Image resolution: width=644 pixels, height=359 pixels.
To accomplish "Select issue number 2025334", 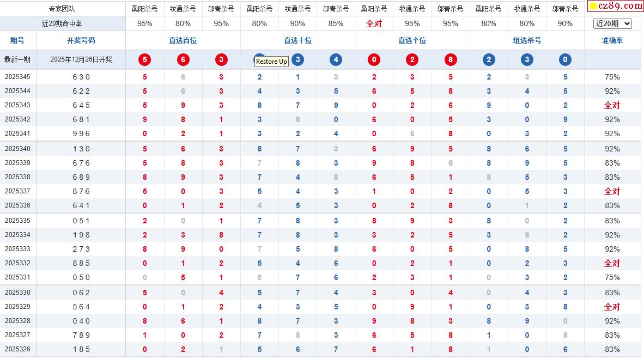I will click(x=17, y=235).
